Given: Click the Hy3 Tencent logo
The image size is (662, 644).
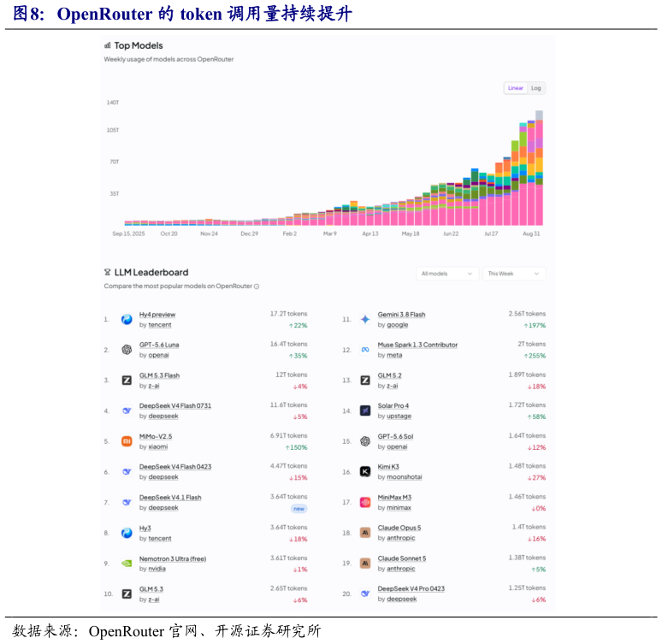Looking at the screenshot, I should point(127,533).
